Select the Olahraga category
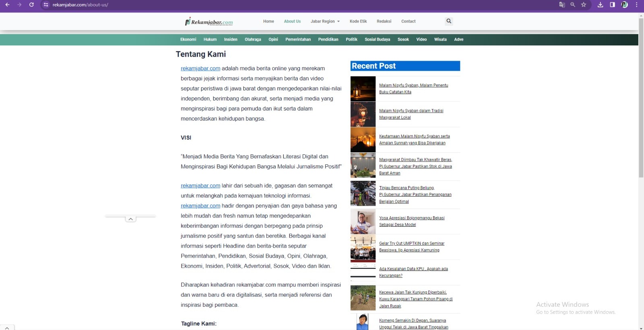644x330 pixels. click(253, 39)
